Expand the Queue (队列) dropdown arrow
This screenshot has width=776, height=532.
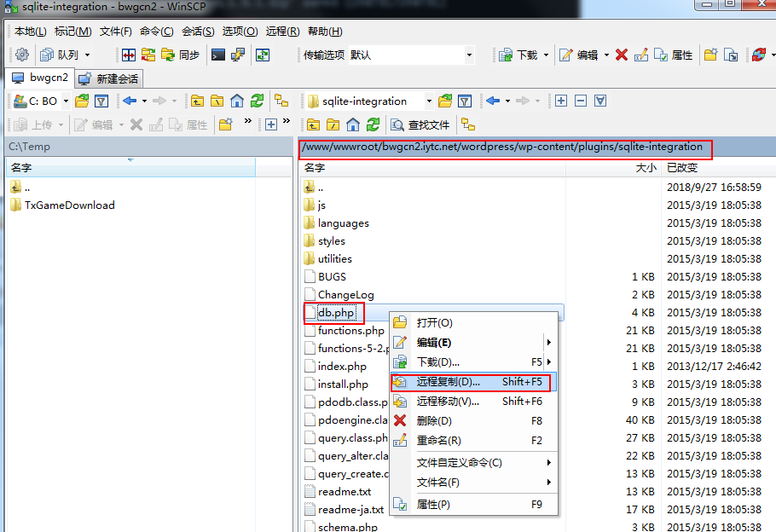[87, 55]
